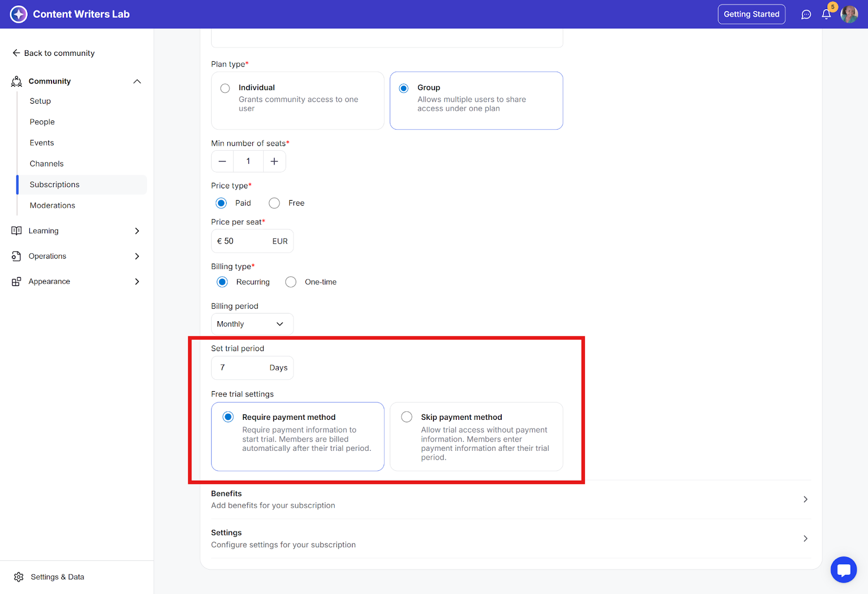Screen dimensions: 868x594
Task: Click the Learning book icon in sidebar
Action: pos(16,231)
